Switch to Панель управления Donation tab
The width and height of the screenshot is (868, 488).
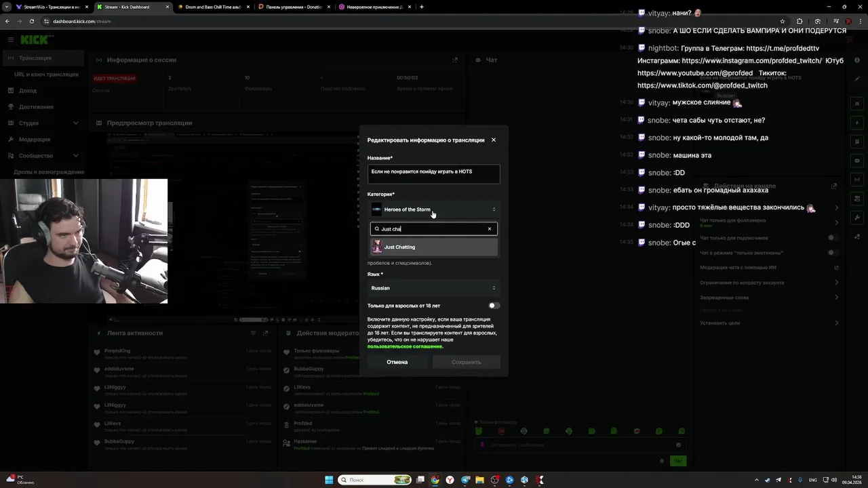294,7
